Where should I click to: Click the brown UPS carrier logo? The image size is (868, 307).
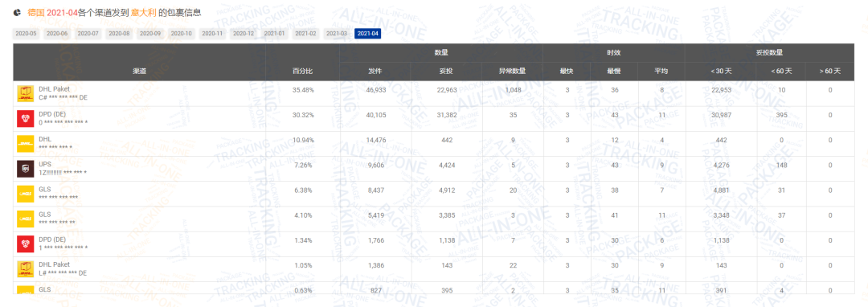point(26,169)
